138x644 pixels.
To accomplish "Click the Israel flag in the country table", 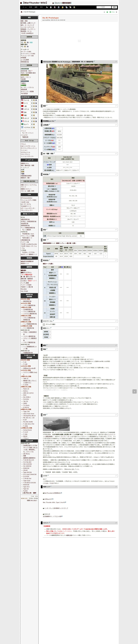I will [x=22, y=127].
